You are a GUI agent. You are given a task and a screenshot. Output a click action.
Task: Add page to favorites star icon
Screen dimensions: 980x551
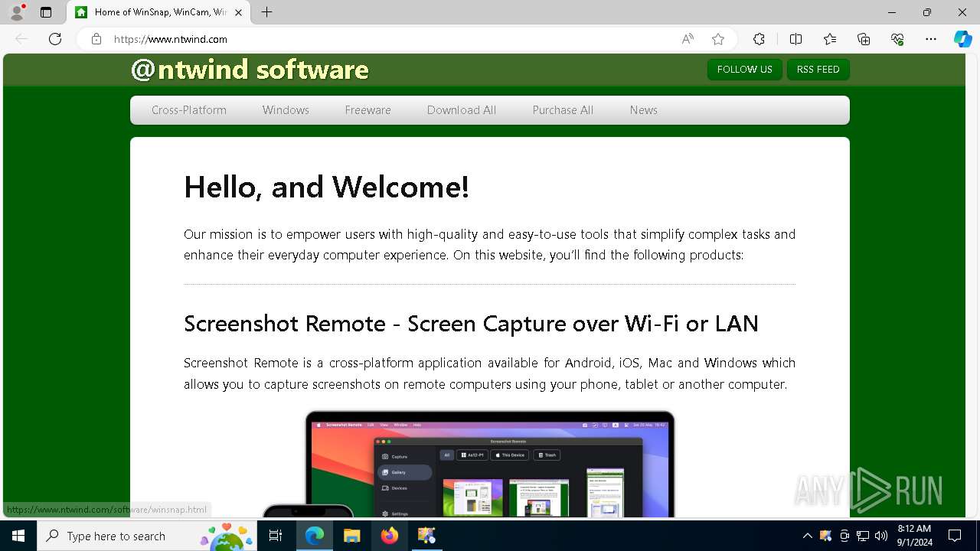(717, 39)
